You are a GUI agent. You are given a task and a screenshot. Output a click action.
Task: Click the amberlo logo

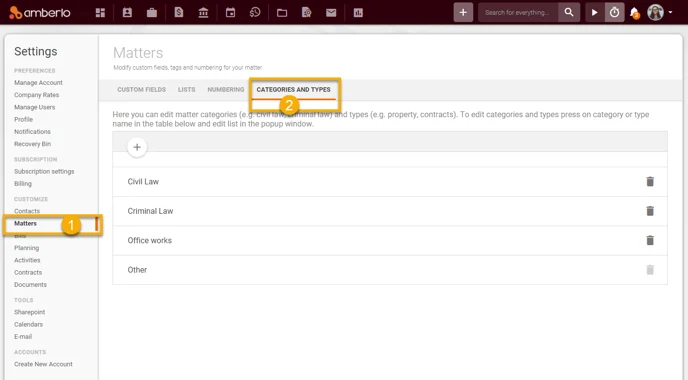[39, 12]
